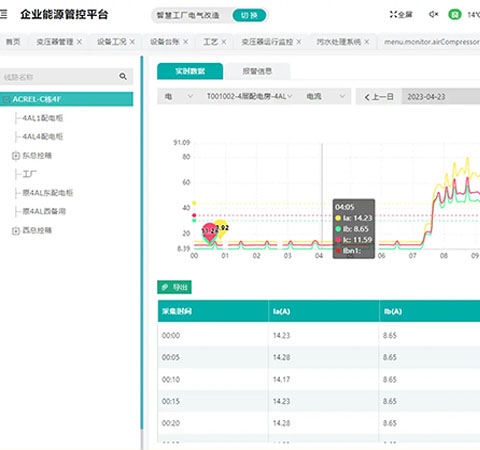Click the muted speaker icon
This screenshot has width=480, height=450.
coord(434,14)
